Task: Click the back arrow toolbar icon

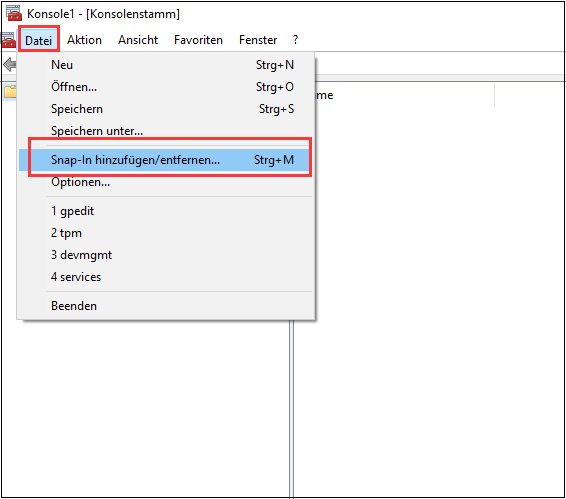Action: 9,65
